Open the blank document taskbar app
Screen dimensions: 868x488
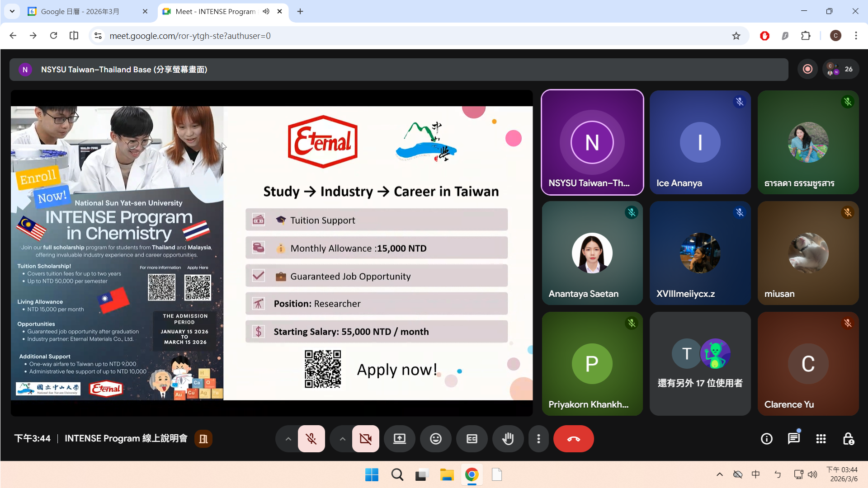click(x=497, y=475)
